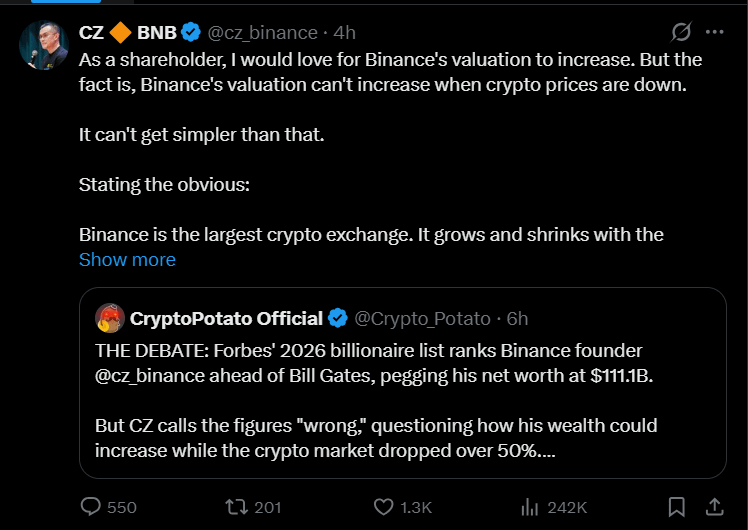
Task: Open the CZ BNB profile name
Action: pos(128,33)
